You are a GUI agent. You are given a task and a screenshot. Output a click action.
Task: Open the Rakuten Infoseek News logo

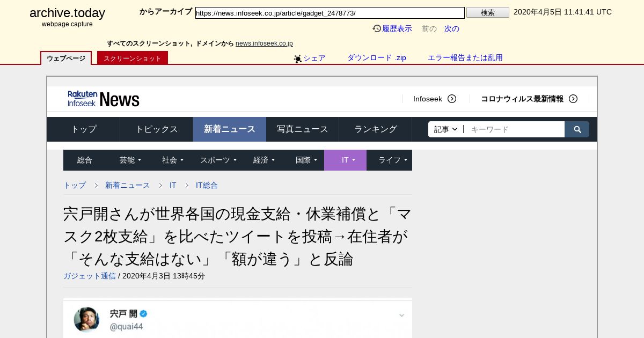pyautogui.click(x=104, y=99)
